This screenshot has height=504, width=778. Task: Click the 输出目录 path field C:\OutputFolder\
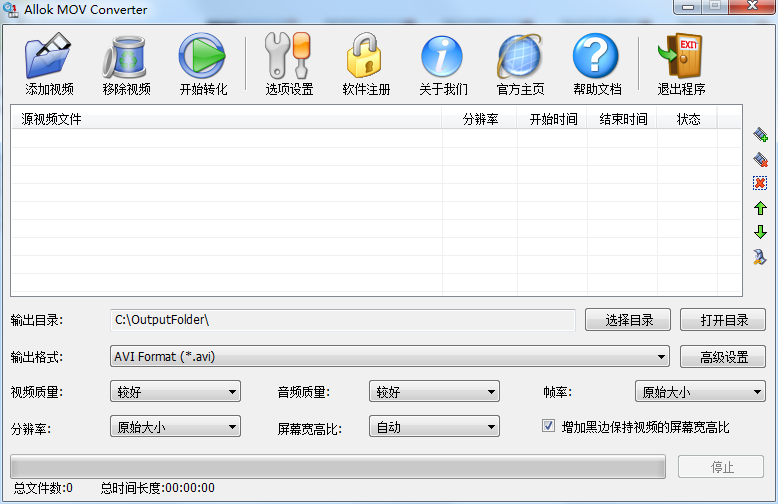pyautogui.click(x=342, y=320)
